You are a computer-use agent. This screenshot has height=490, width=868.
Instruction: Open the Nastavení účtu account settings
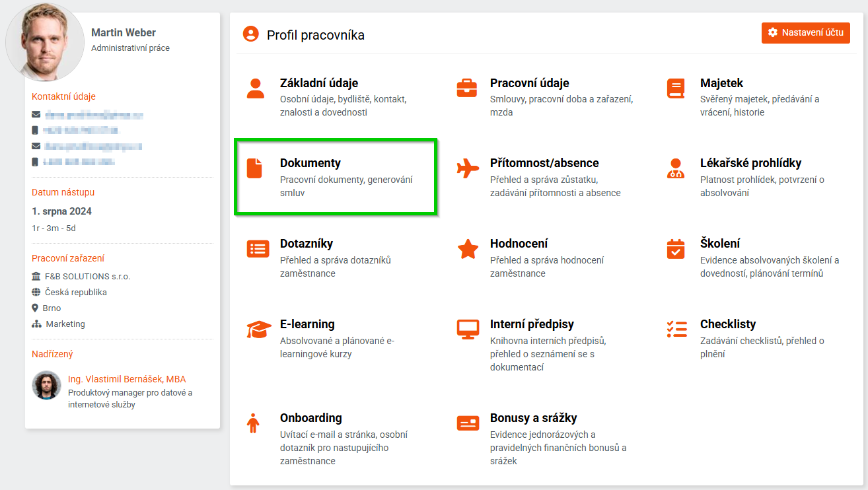click(x=805, y=33)
